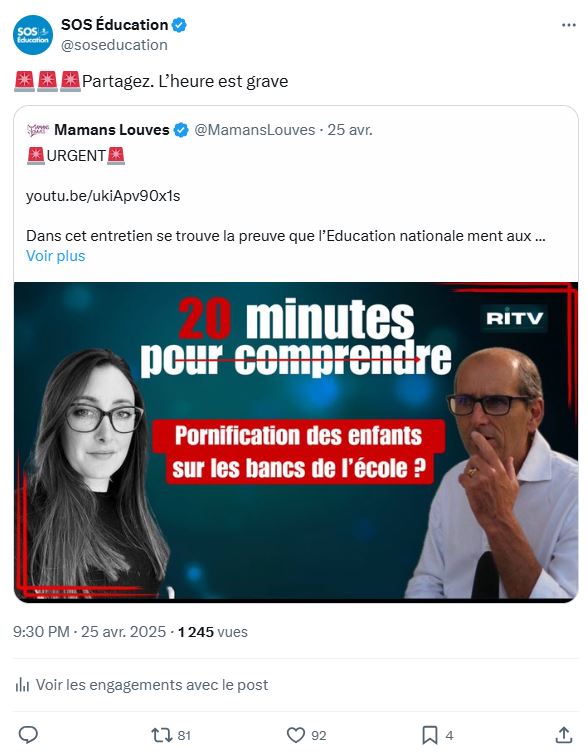Open the RITV video thumbnail image

[296, 442]
